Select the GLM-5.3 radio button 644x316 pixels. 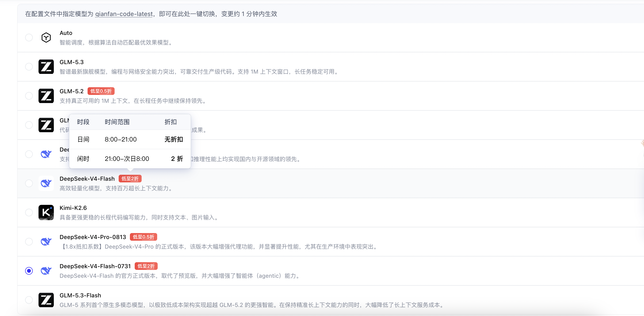click(x=29, y=67)
